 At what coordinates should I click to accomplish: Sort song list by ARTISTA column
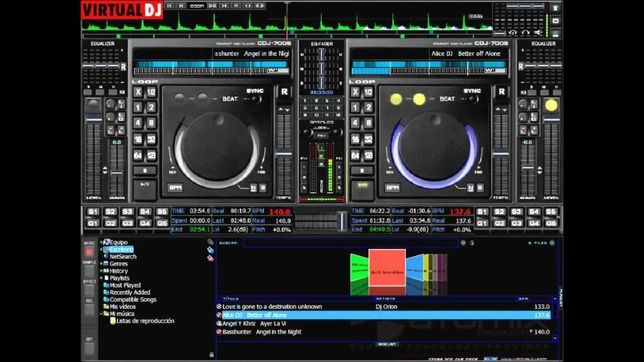click(385, 299)
